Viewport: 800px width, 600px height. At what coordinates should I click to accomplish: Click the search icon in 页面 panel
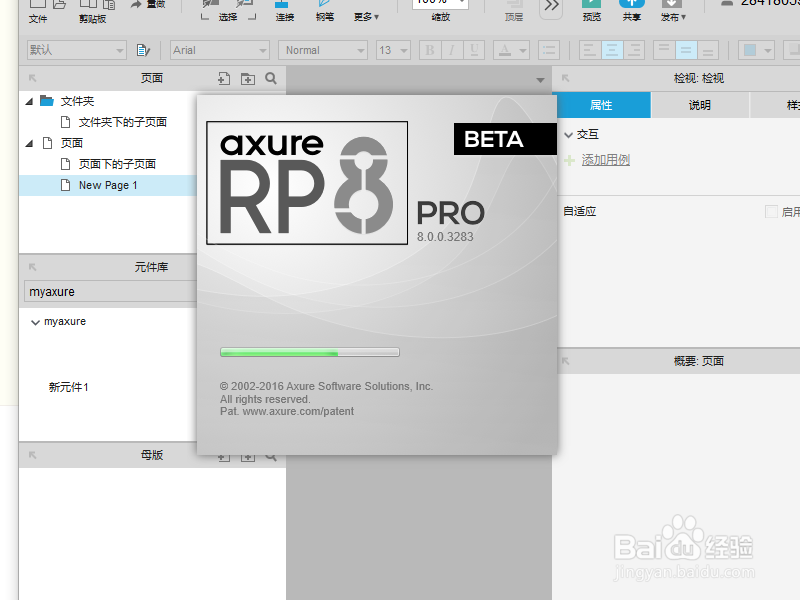pos(271,78)
